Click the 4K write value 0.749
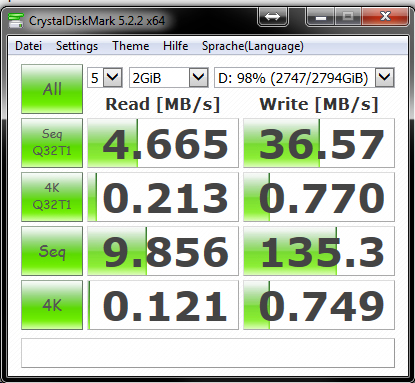The height and width of the screenshot is (383, 415). [319, 305]
